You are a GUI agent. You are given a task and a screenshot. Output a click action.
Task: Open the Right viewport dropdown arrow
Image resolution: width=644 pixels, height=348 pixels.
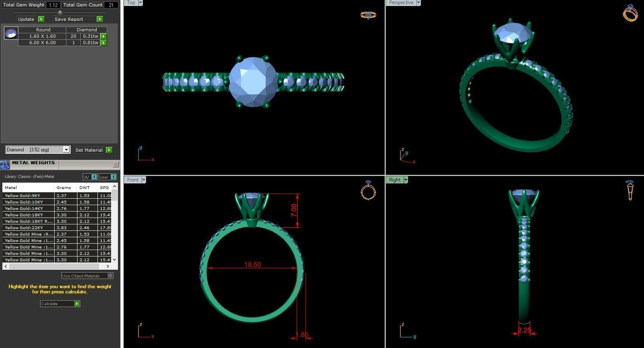406,180
